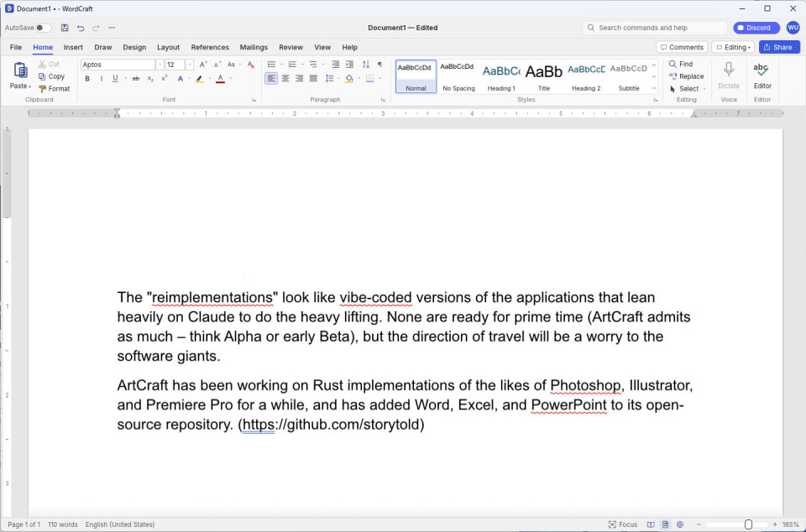Toggle strikethrough formatting
Viewport: 806px width, 532px height.
coord(136,79)
